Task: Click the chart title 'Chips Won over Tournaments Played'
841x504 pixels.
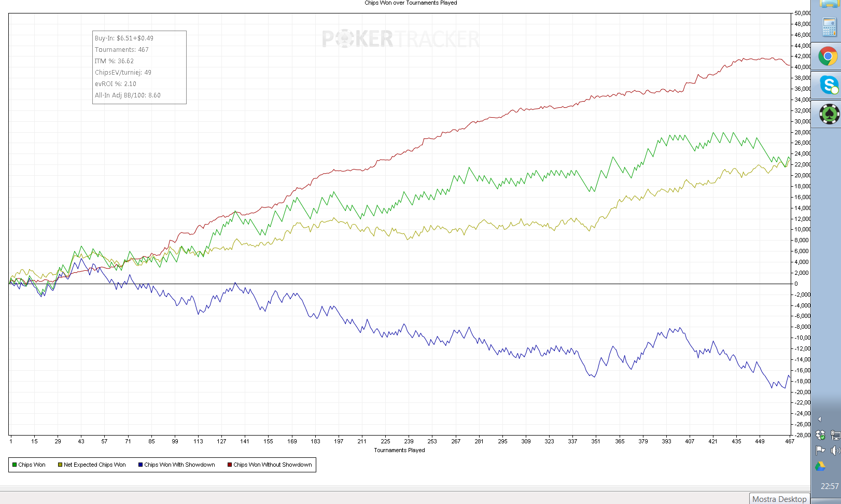Action: (x=411, y=3)
